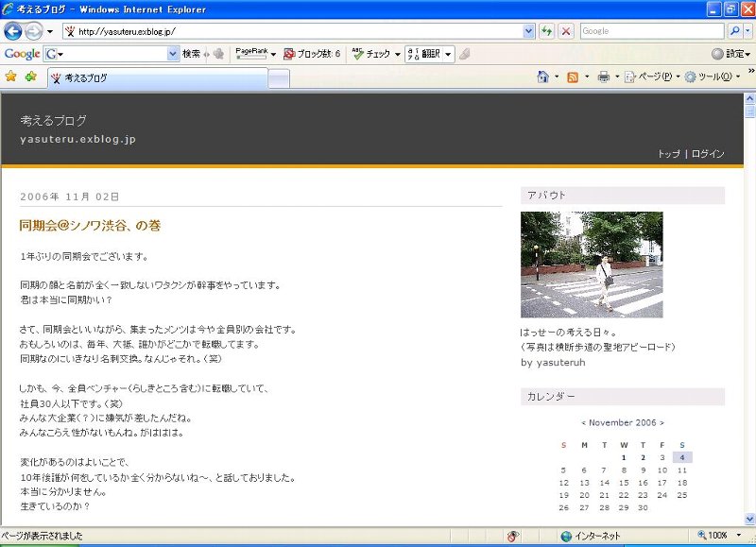
Task: Go back with the blue Back arrow
Action: (x=12, y=32)
